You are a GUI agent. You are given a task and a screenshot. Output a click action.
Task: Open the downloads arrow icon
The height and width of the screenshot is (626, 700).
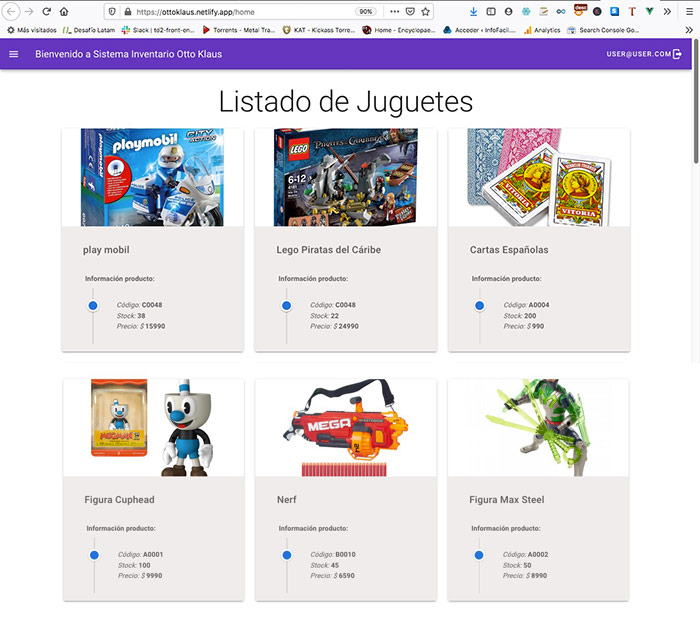(x=473, y=12)
